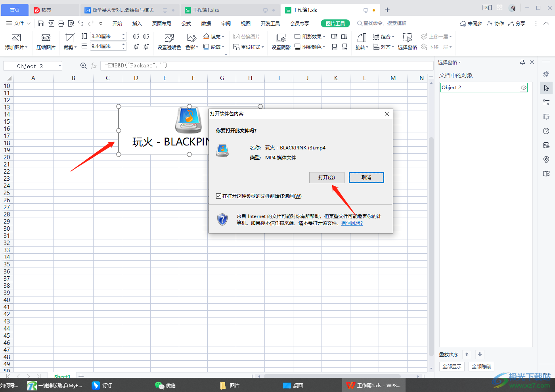
Task: Open the 页面布局 (Page layout) ribbon tab
Action: tap(162, 23)
